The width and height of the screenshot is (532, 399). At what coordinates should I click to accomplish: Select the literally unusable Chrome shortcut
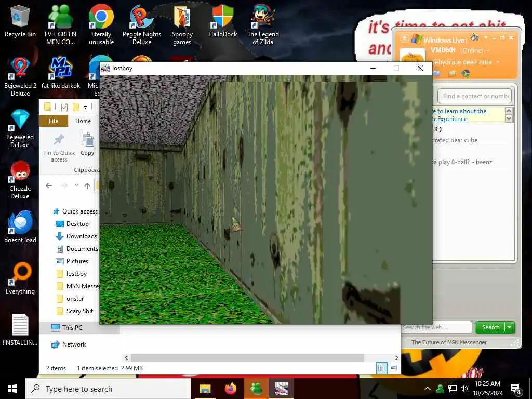[x=101, y=24]
